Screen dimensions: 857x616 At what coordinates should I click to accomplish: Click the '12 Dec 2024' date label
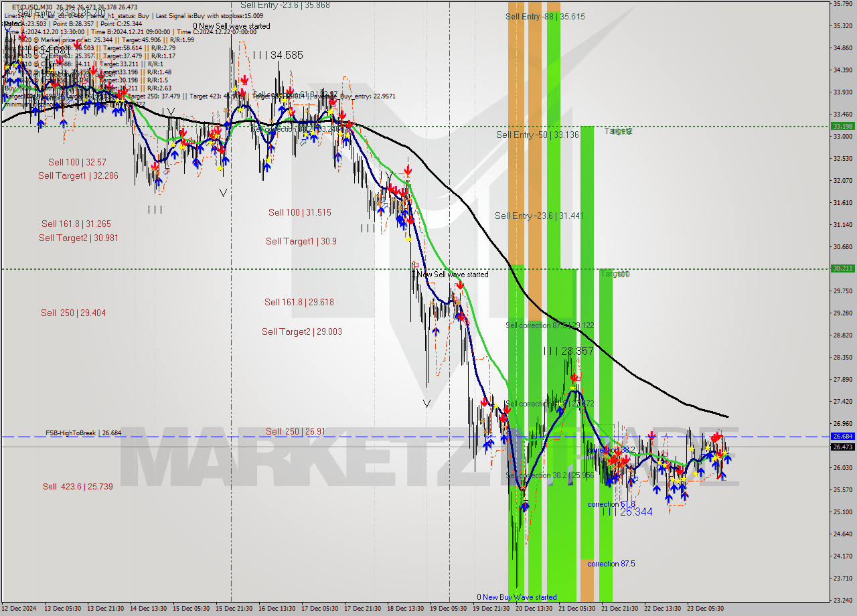click(19, 609)
